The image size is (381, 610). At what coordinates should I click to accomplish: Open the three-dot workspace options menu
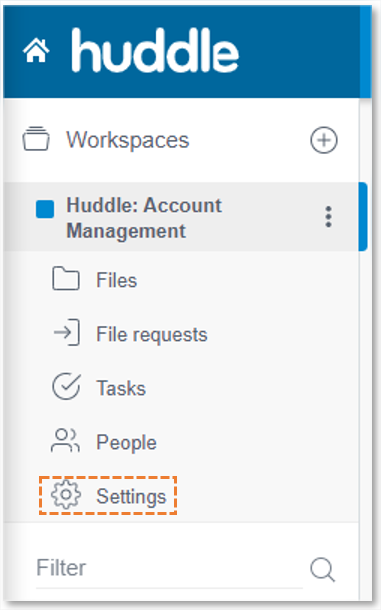coord(328,217)
